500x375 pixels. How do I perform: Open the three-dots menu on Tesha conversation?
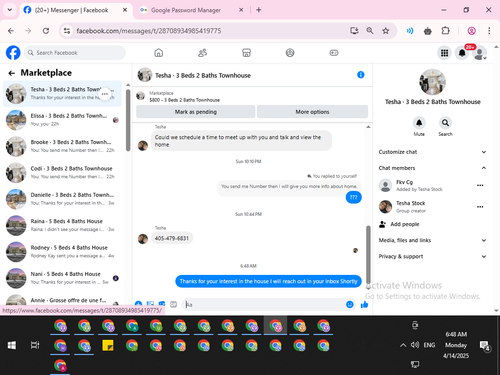tap(105, 94)
